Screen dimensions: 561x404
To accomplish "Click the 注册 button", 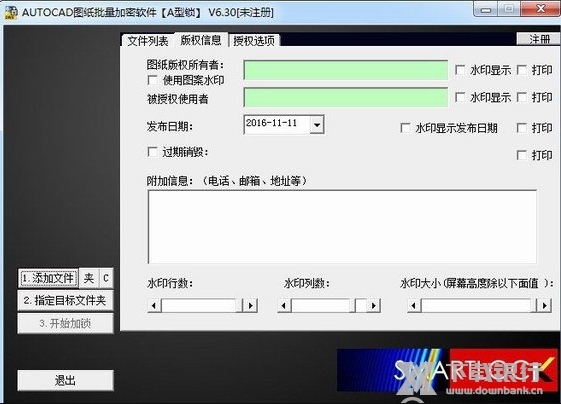I will point(538,39).
